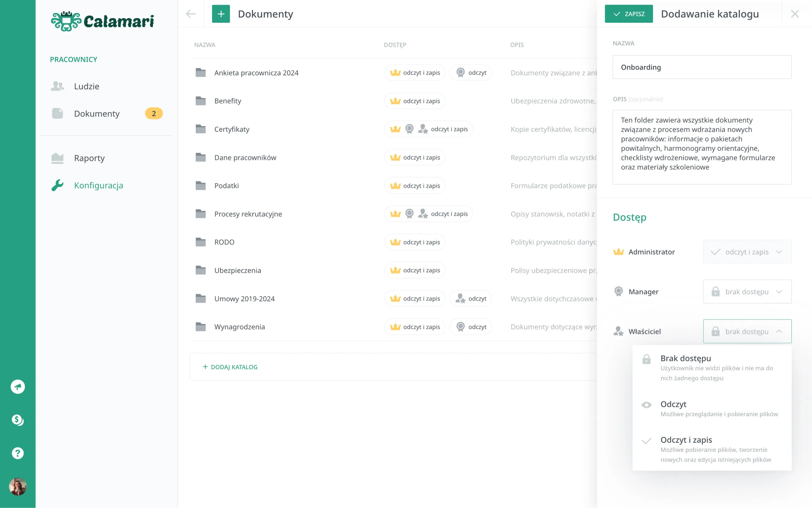Click the folder icon for Benefity
This screenshot has height=508, width=812.
click(200, 101)
